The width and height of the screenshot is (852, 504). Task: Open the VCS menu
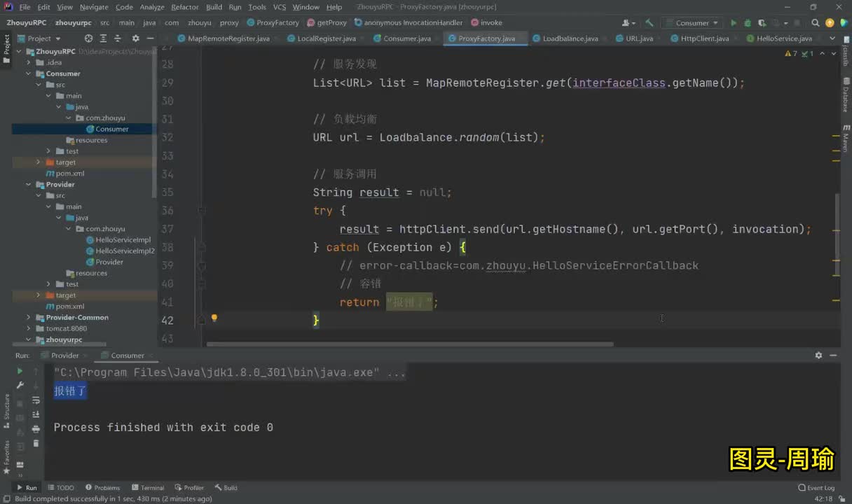pyautogui.click(x=279, y=7)
